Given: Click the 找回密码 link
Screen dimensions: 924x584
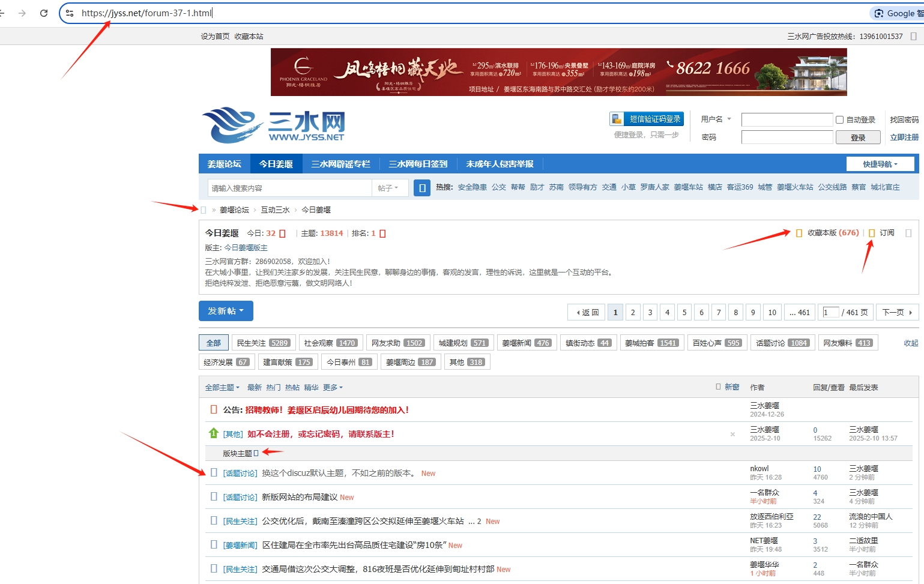Looking at the screenshot, I should (904, 119).
